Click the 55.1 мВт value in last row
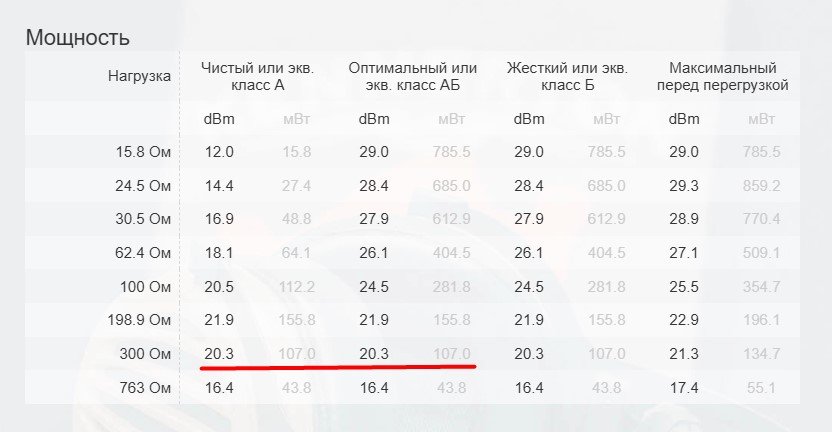The height and width of the screenshot is (432, 832). tap(761, 387)
